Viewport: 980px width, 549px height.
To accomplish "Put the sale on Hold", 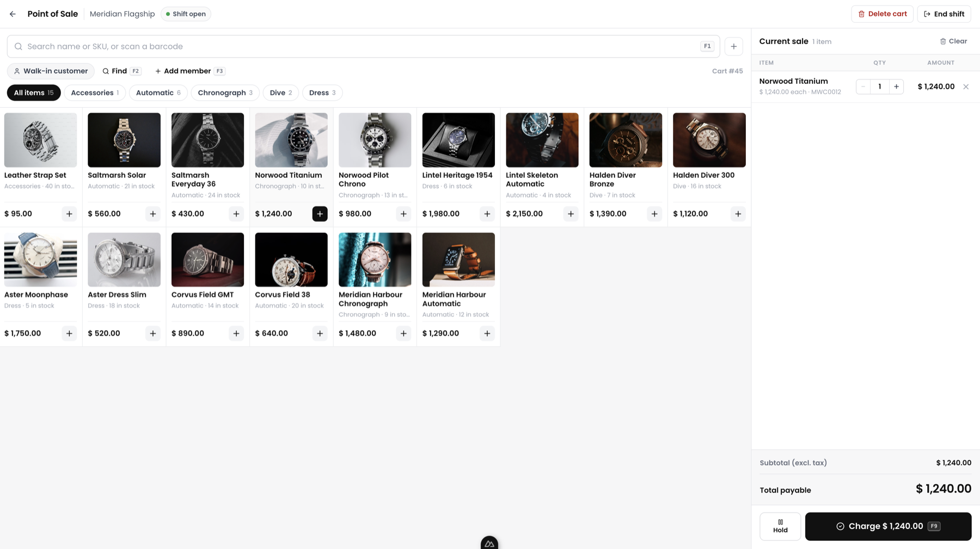I will 780,526.
